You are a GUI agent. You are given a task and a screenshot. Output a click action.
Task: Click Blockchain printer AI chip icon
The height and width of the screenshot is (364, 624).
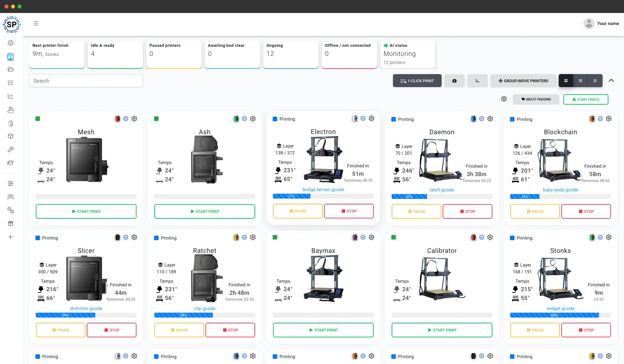click(x=600, y=119)
